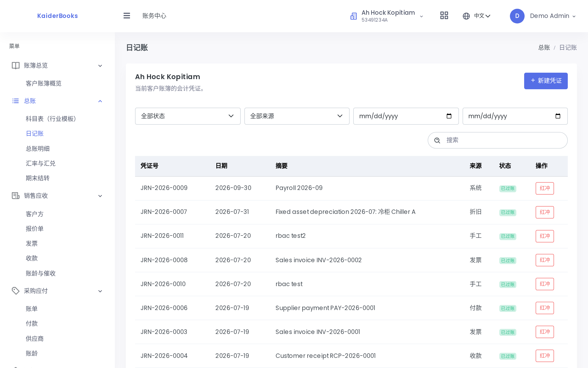Open 客户方 in sidebar
Viewport: 588px width, 368px height.
[x=35, y=214]
